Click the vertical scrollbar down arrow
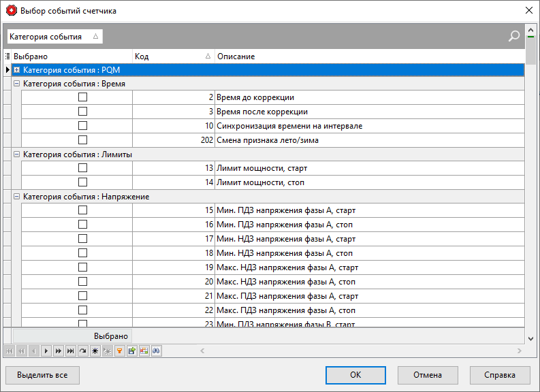Viewport: 540px width, 392px height. [531, 337]
